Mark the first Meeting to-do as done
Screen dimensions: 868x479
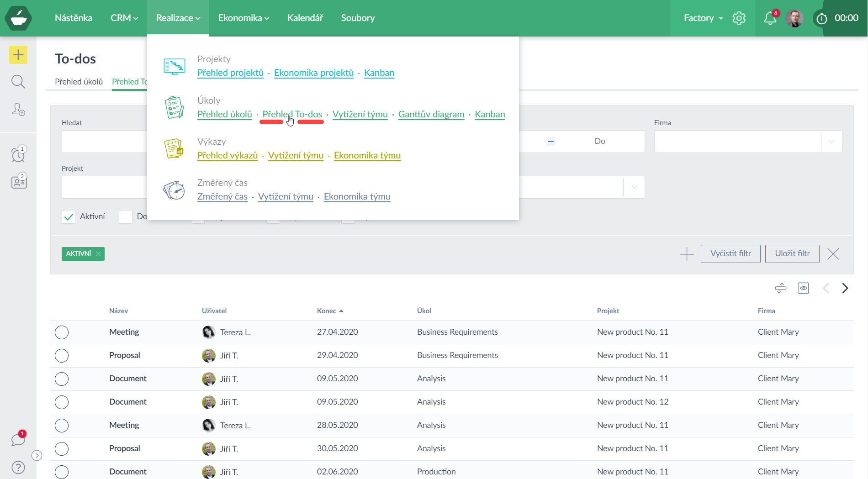[62, 332]
